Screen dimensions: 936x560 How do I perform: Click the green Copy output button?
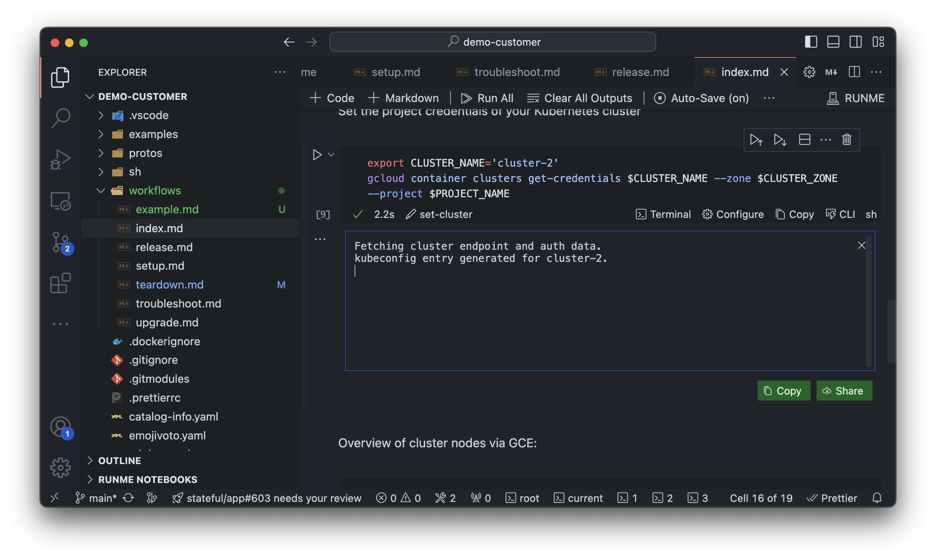(784, 391)
